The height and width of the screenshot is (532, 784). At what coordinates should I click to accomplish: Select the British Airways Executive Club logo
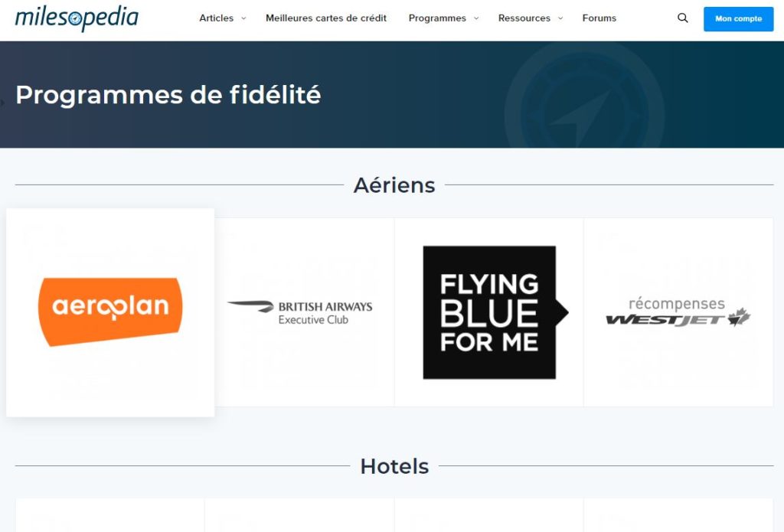click(300, 312)
